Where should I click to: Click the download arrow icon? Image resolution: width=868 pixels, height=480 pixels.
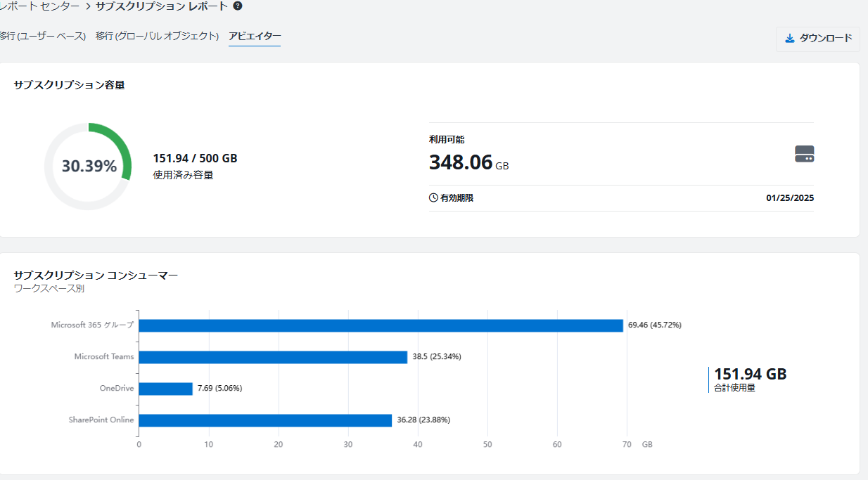click(789, 39)
